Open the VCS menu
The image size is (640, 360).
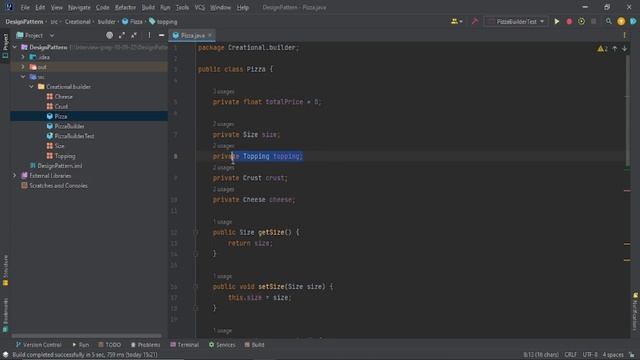[x=200, y=7]
